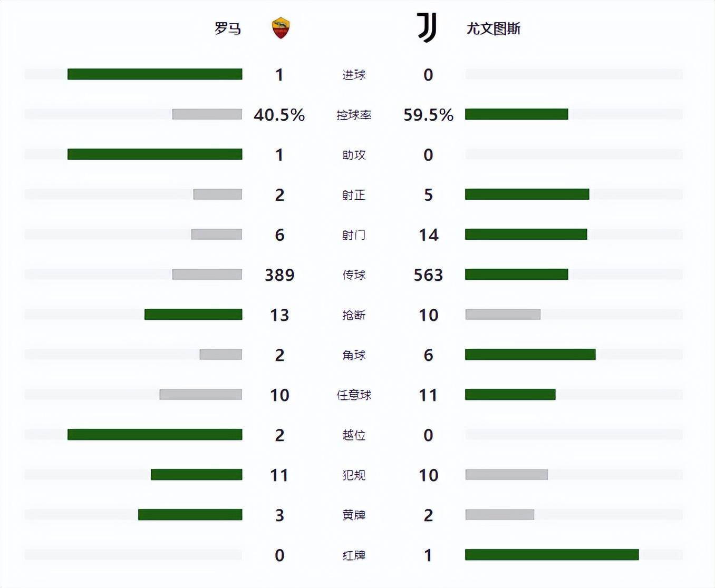Click Juventus's pass count 563

(428, 275)
